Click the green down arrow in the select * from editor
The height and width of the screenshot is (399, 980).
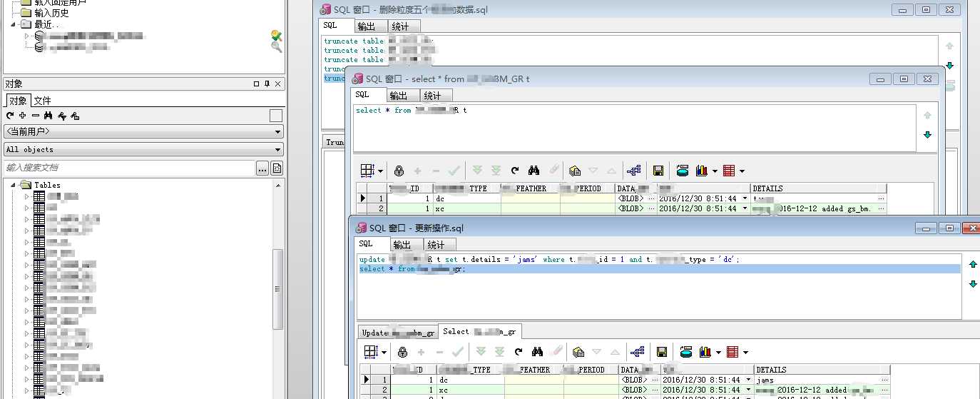click(x=927, y=134)
